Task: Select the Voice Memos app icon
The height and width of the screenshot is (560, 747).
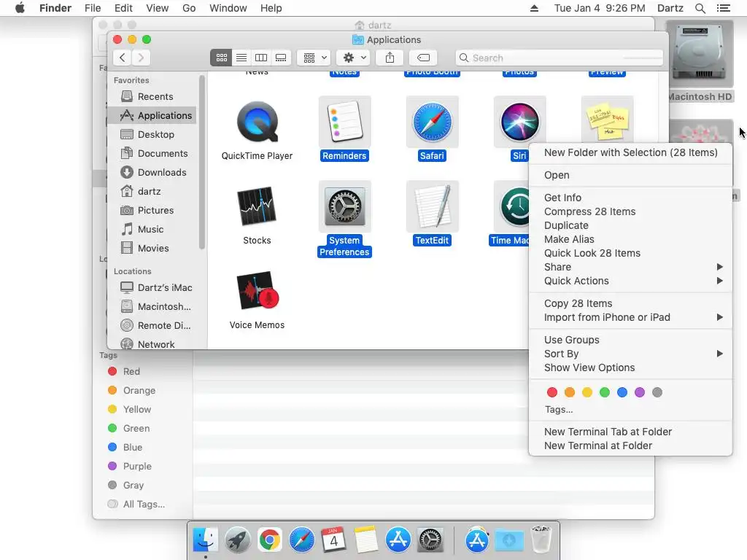Action: point(258,291)
